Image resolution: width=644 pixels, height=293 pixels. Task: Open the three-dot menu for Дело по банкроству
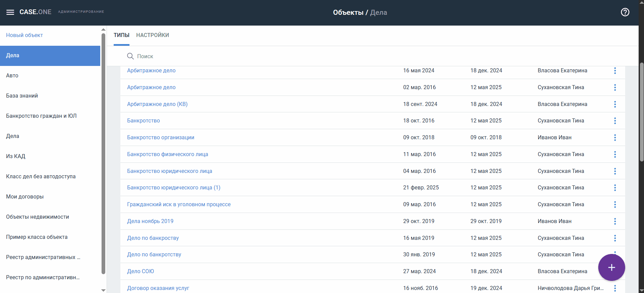tap(615, 238)
